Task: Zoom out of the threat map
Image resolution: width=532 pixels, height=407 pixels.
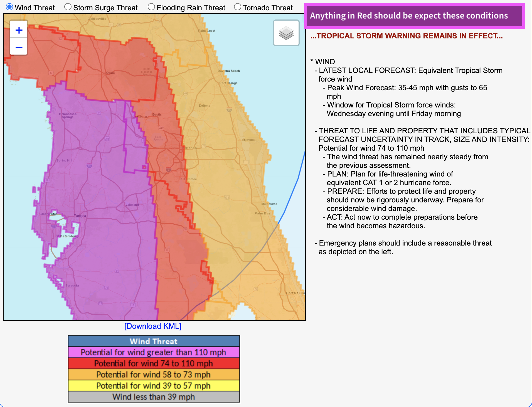Action: tap(19, 47)
